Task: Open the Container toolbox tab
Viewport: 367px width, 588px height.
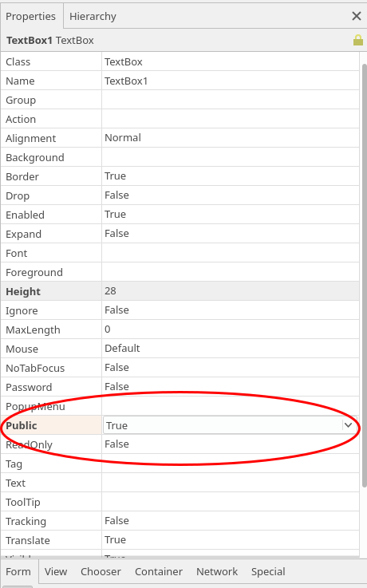Action: pos(159,571)
